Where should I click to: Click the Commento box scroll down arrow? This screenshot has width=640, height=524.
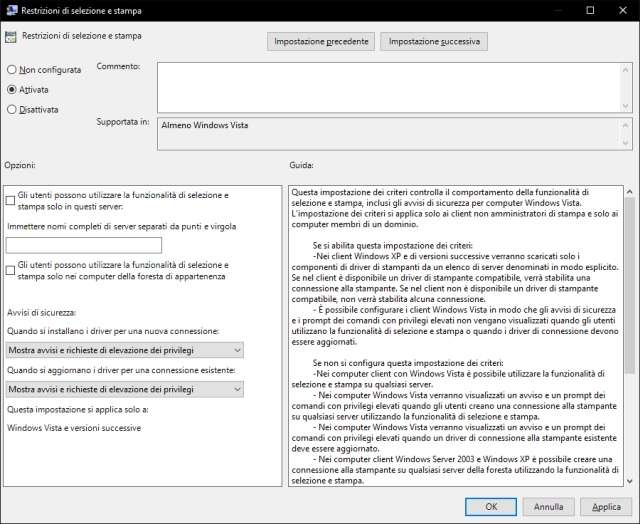click(625, 107)
